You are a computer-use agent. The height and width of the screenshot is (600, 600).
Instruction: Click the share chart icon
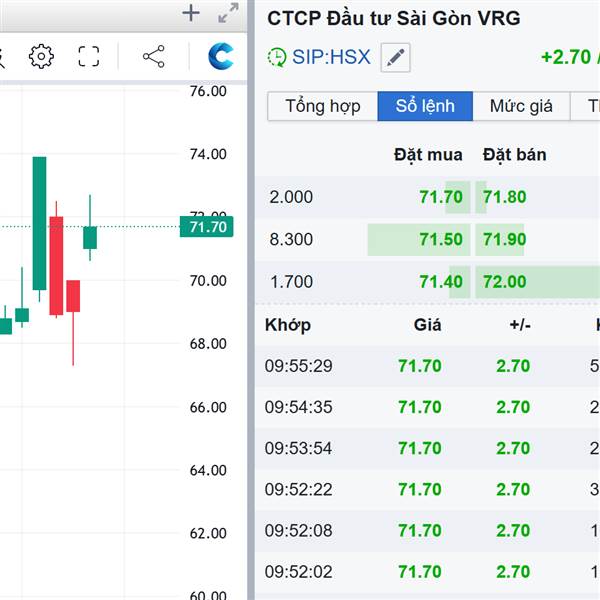tap(154, 57)
